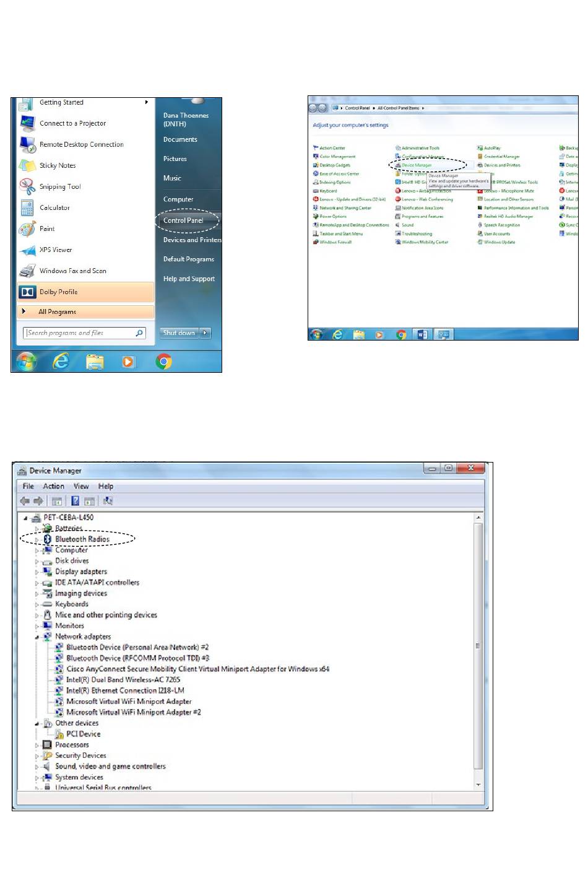The image size is (588, 875).
Task: Expand Sound, video and game controllers
Action: pos(37,767)
